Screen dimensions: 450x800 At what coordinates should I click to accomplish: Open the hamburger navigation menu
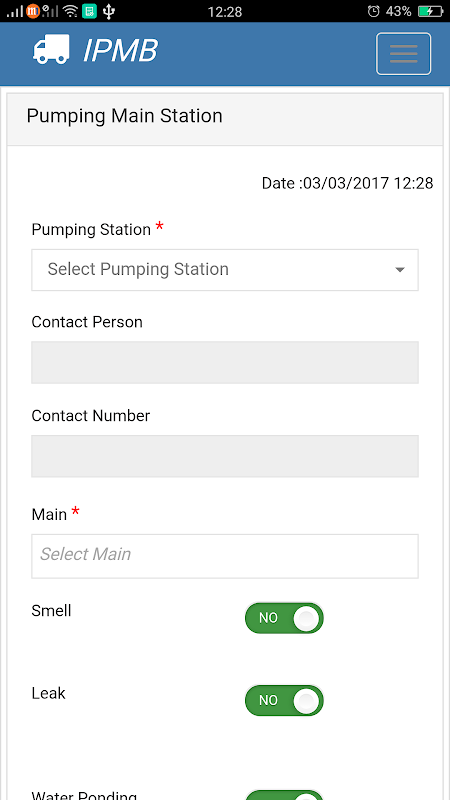click(404, 54)
